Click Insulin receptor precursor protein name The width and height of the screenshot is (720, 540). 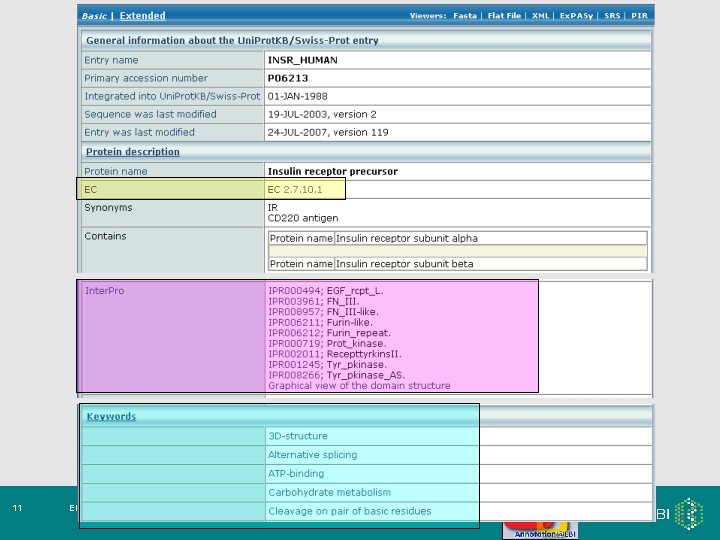pos(332,171)
